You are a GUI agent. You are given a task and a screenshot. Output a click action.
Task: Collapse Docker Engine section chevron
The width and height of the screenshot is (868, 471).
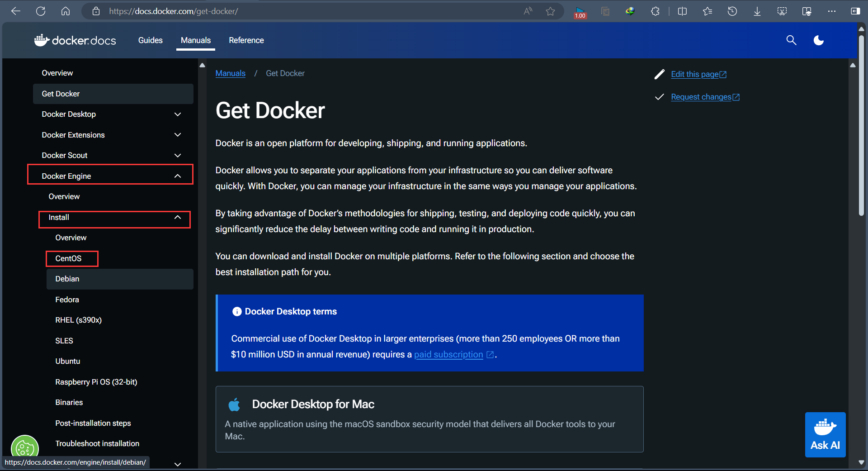pos(178,176)
